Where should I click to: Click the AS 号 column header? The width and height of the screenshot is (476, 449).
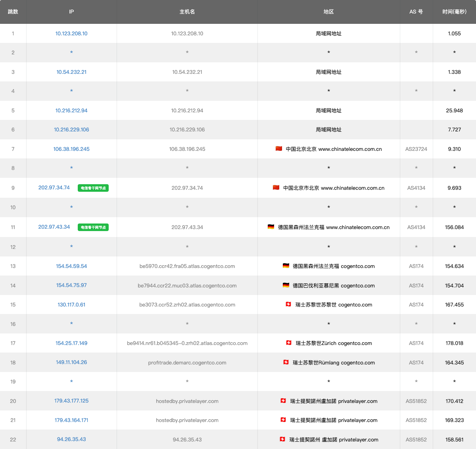point(416,12)
